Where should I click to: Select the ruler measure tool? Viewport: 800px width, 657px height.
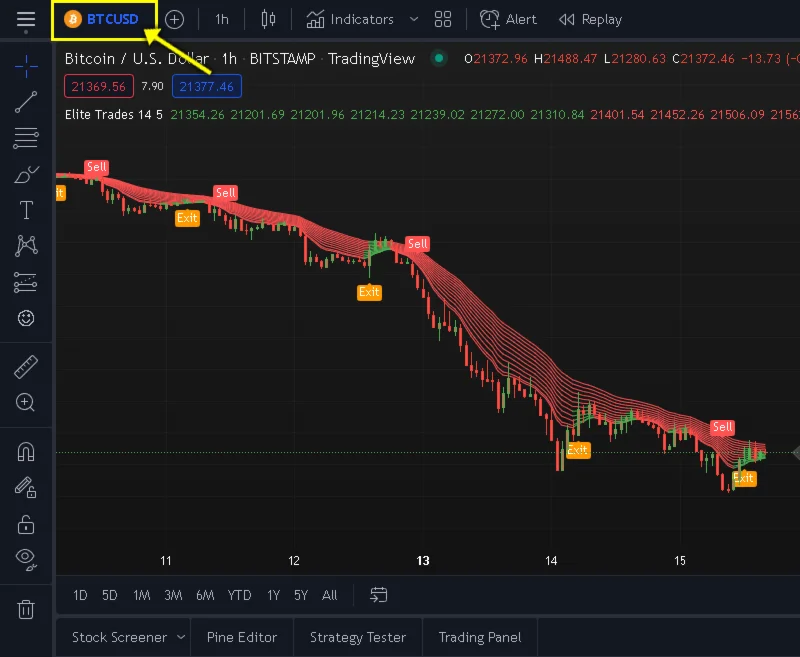26,367
